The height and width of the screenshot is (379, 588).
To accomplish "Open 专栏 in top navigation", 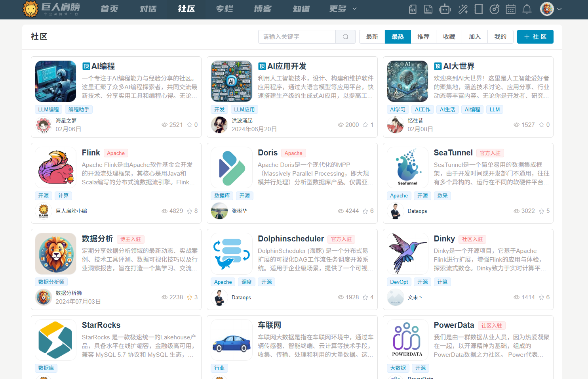I will pyautogui.click(x=225, y=9).
